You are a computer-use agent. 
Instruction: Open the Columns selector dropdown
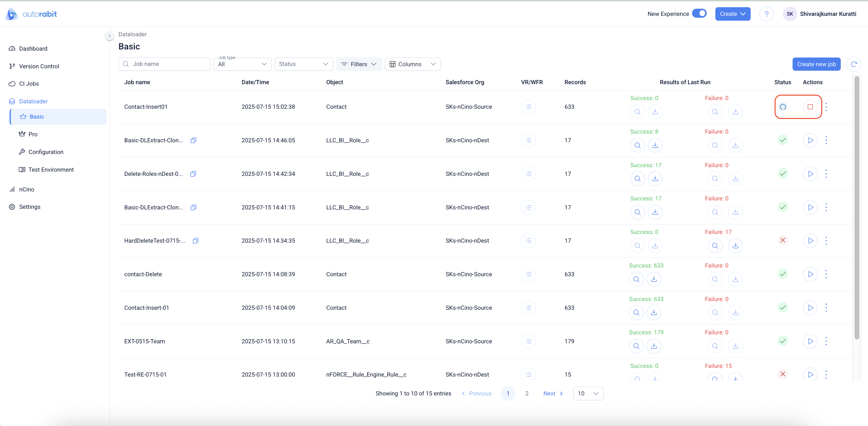(x=412, y=64)
